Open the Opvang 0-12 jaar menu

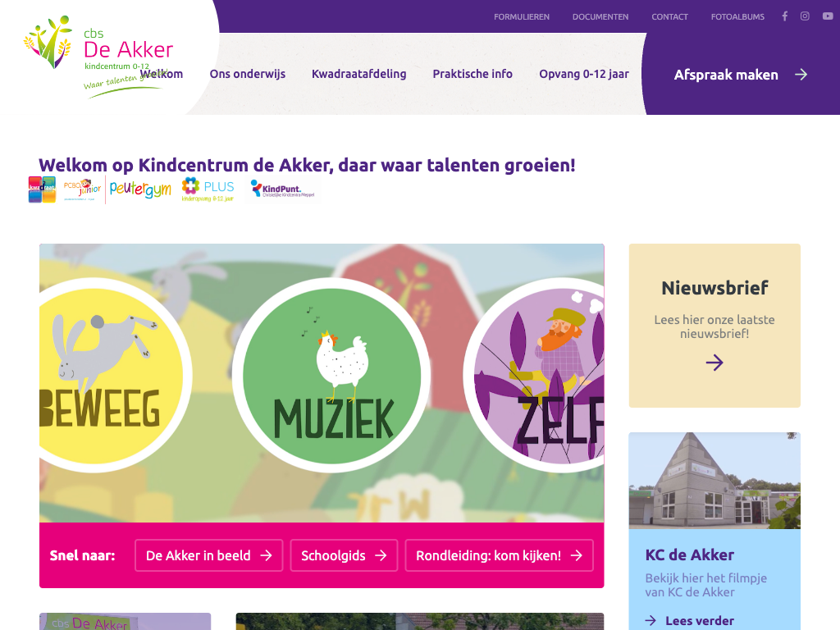point(584,74)
